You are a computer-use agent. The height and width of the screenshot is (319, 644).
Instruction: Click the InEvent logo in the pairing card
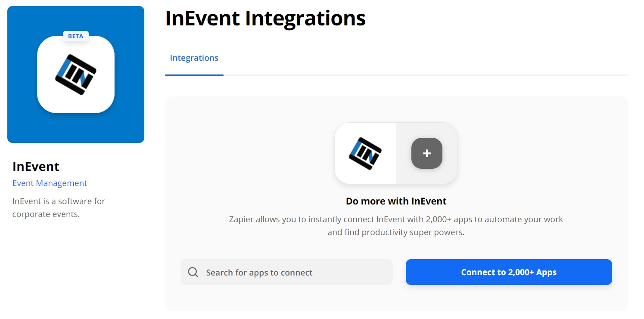click(365, 153)
